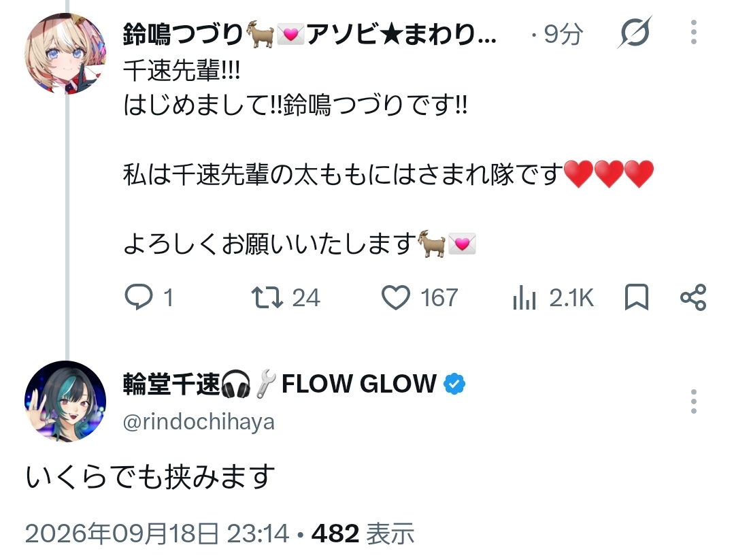This screenshot has width=734, height=560.
Task: Click the blue verified badge
Action: coord(454,384)
